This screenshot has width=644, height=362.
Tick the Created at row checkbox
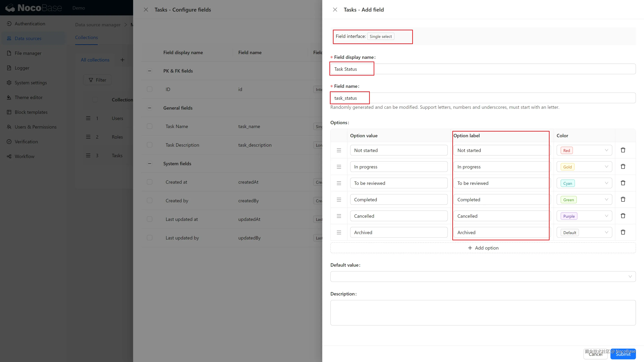click(149, 182)
